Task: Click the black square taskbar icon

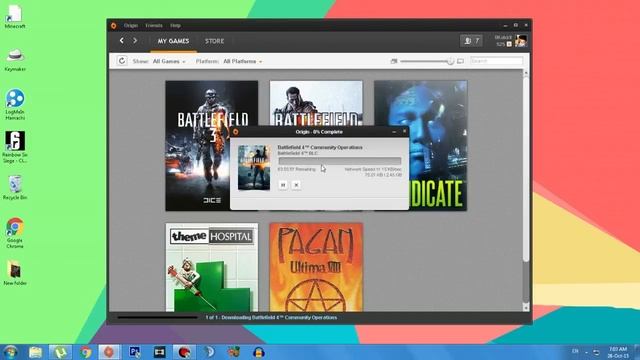Action: pyautogui.click(x=159, y=352)
